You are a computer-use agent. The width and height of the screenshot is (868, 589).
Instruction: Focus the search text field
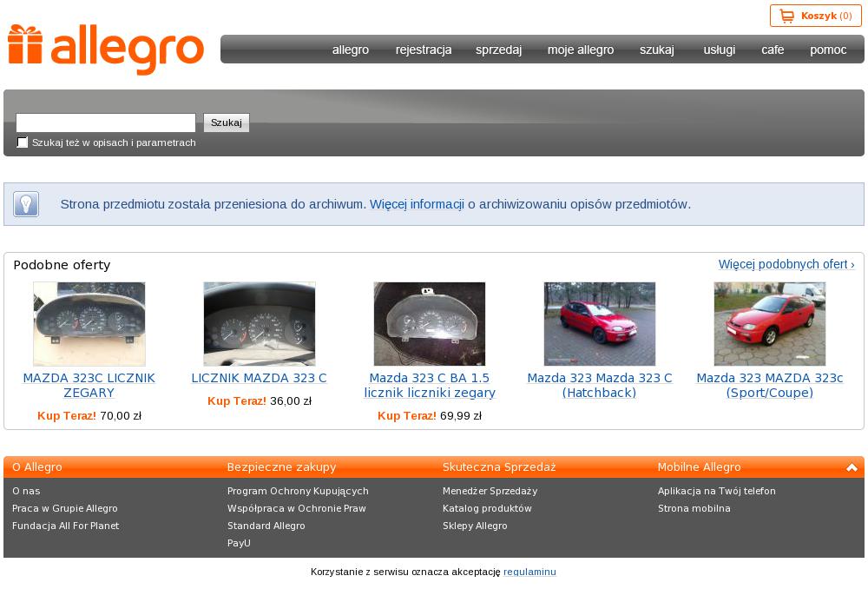pyautogui.click(x=106, y=122)
